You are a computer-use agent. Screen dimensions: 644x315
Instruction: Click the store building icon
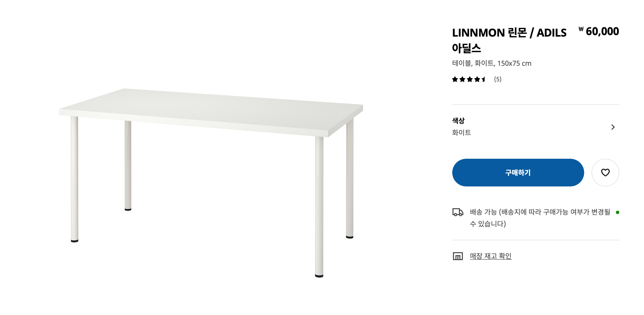coord(457,256)
